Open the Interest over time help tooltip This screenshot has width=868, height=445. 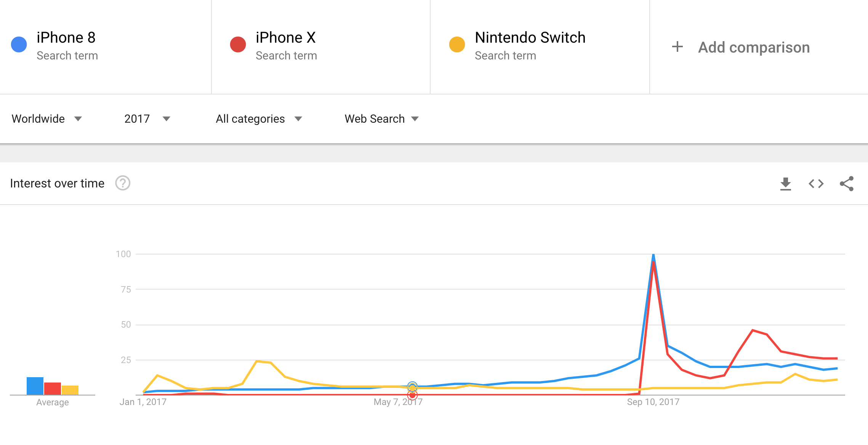[123, 183]
